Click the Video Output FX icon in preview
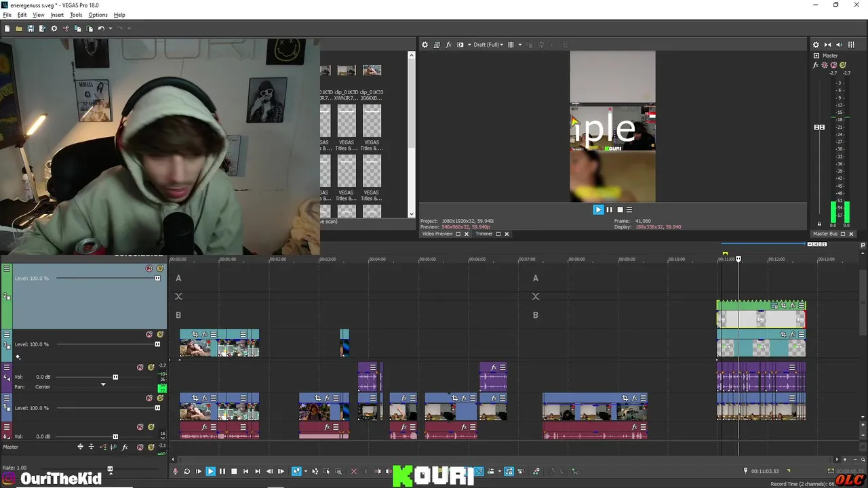The width and height of the screenshot is (868, 488). (448, 45)
